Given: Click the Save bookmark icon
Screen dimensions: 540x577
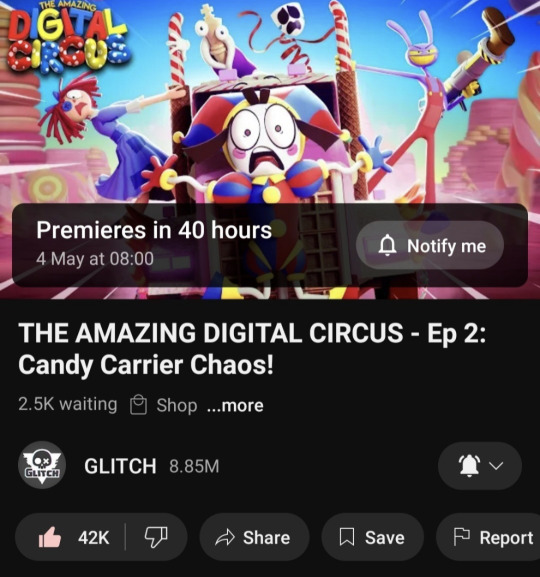Looking at the screenshot, I should 346,537.
